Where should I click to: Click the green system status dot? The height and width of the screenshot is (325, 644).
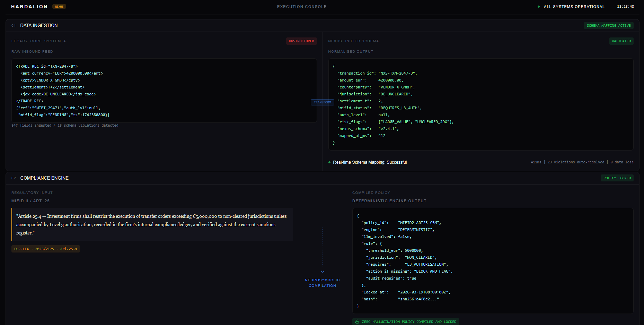tap(539, 7)
